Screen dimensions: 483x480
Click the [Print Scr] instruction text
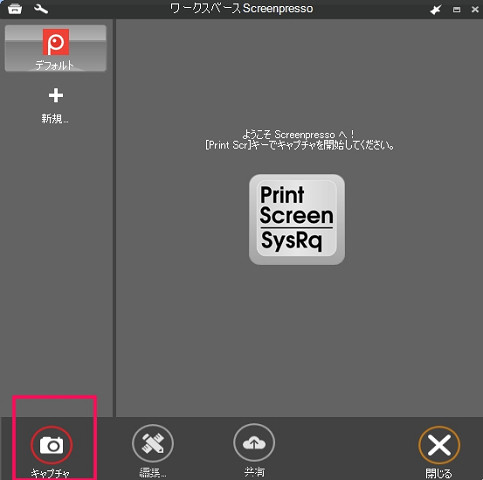299,145
